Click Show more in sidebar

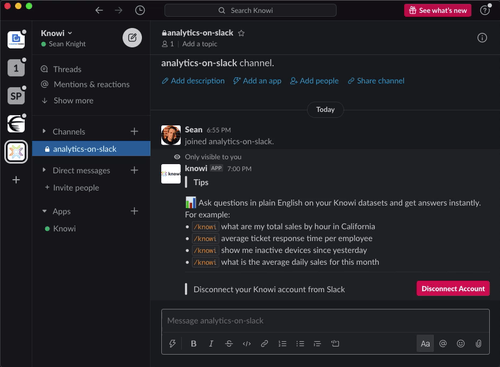(x=73, y=101)
